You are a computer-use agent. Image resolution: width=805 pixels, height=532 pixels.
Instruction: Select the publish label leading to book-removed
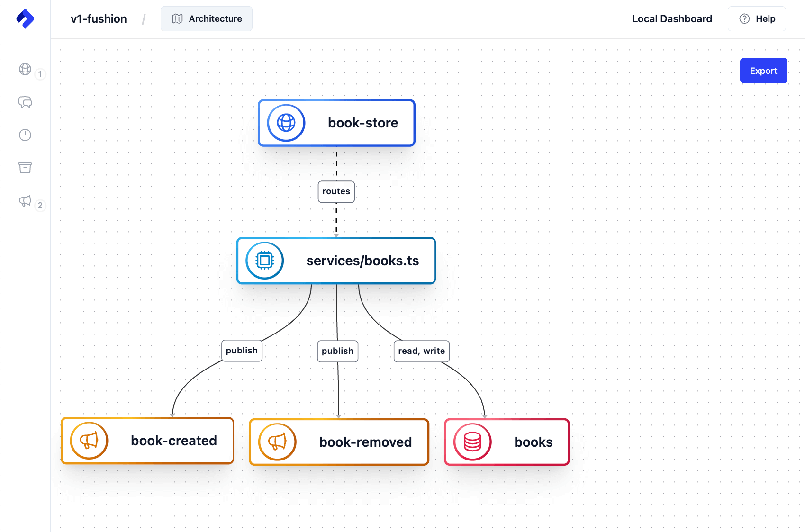[x=337, y=351]
